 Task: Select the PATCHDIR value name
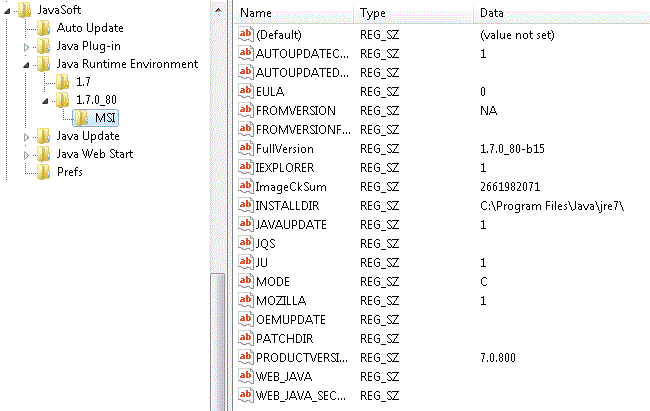pos(284,339)
